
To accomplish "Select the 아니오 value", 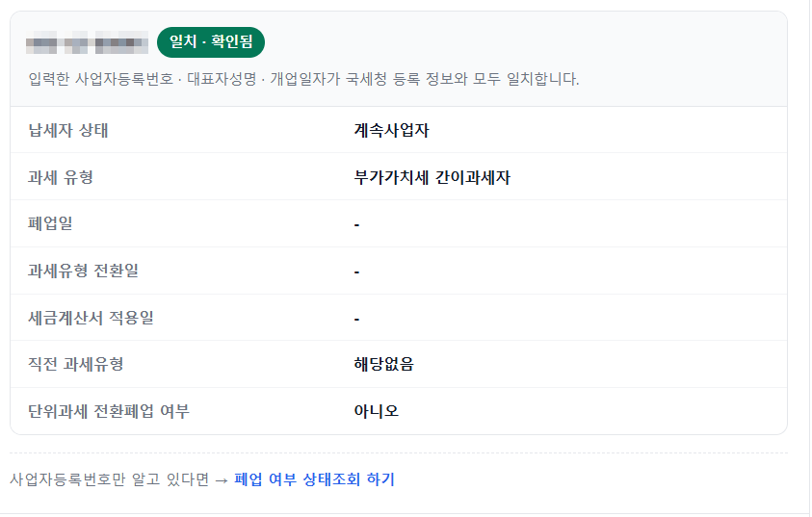I will [377, 411].
